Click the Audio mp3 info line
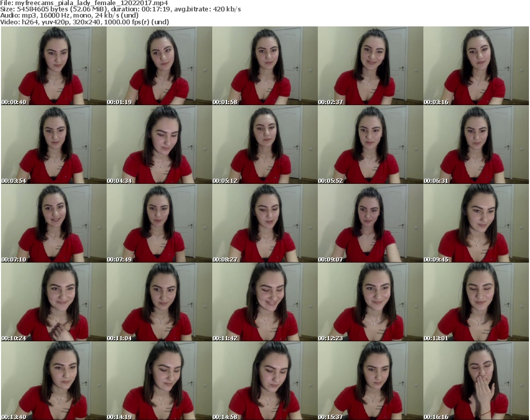This screenshot has width=530, height=420. [70, 16]
